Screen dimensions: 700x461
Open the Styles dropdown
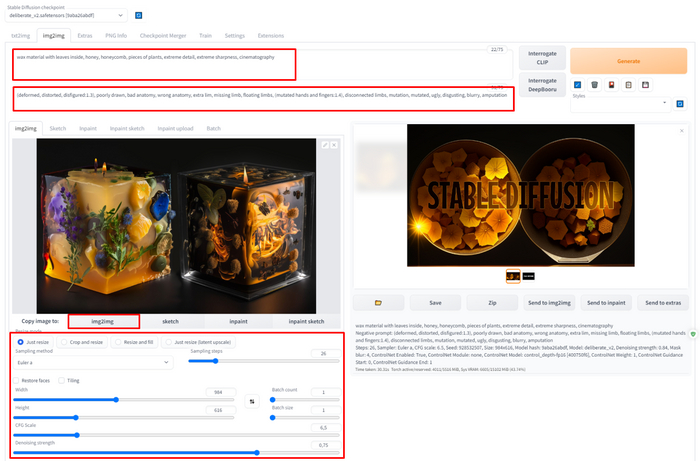[620, 103]
